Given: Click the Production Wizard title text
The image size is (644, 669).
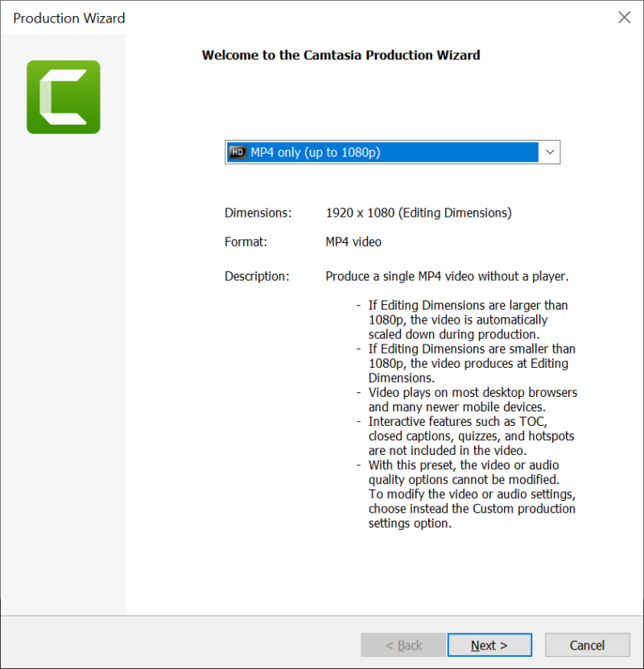Looking at the screenshot, I should click(x=69, y=18).
